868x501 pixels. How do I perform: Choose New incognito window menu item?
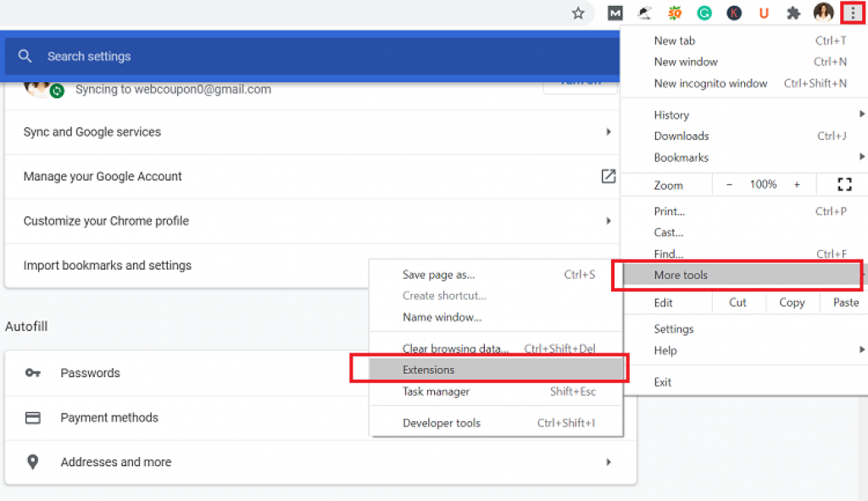point(710,83)
